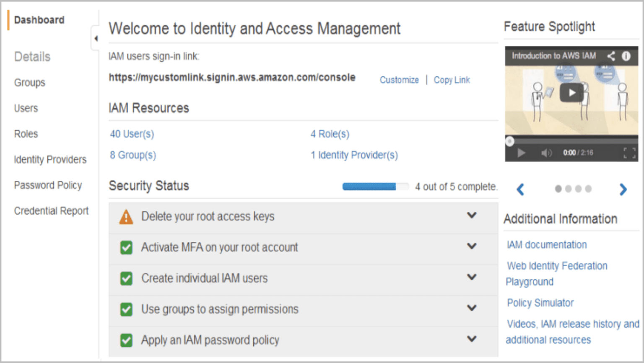Click the warning icon beside root access keys
The width and height of the screenshot is (644, 363).
(126, 215)
